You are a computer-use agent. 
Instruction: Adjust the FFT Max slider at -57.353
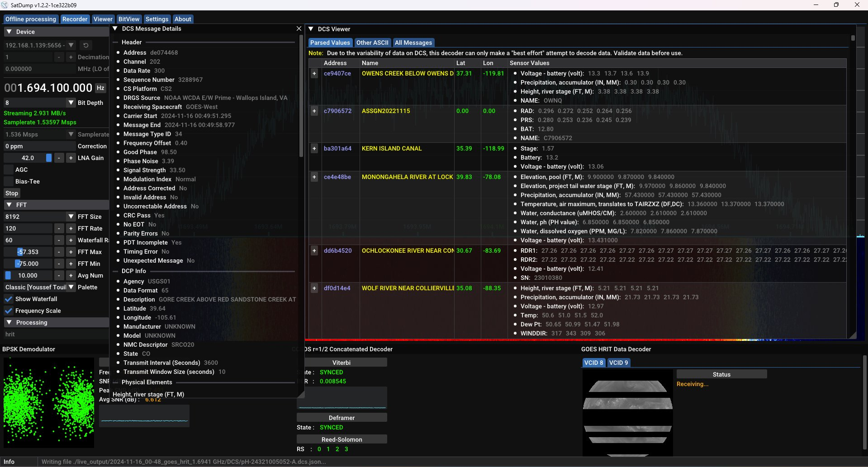point(28,252)
